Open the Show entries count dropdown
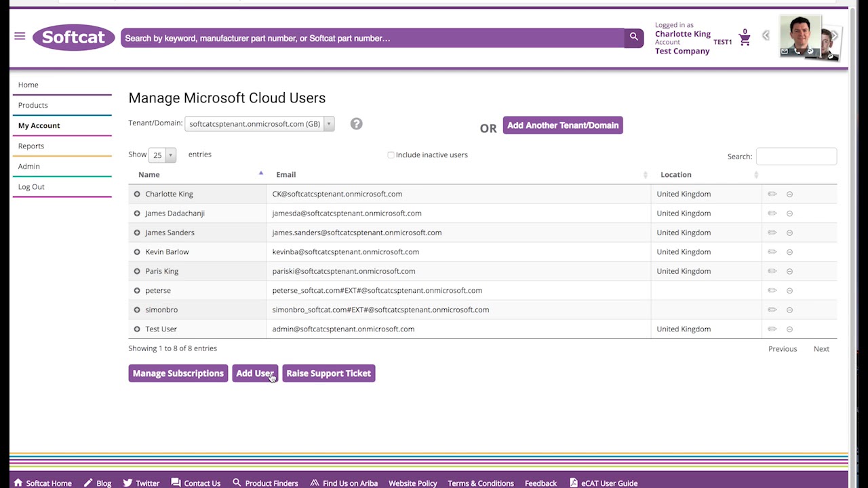 (162, 155)
